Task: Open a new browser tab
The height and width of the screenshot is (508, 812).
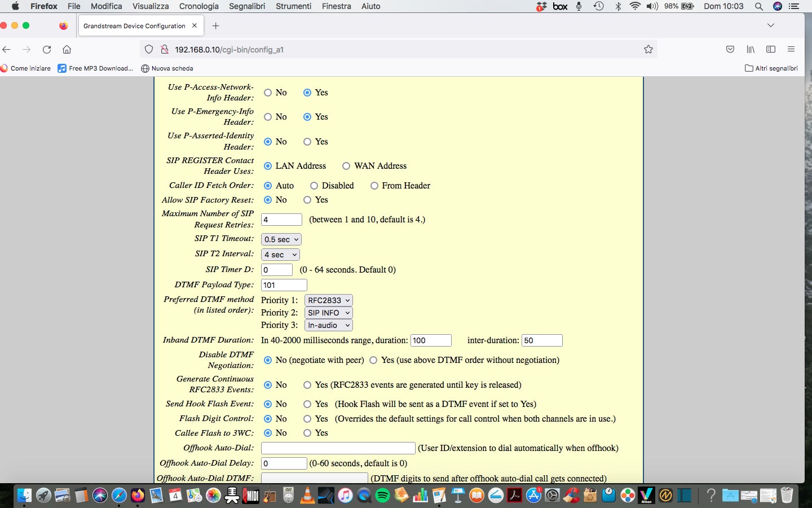Action: pyautogui.click(x=215, y=26)
